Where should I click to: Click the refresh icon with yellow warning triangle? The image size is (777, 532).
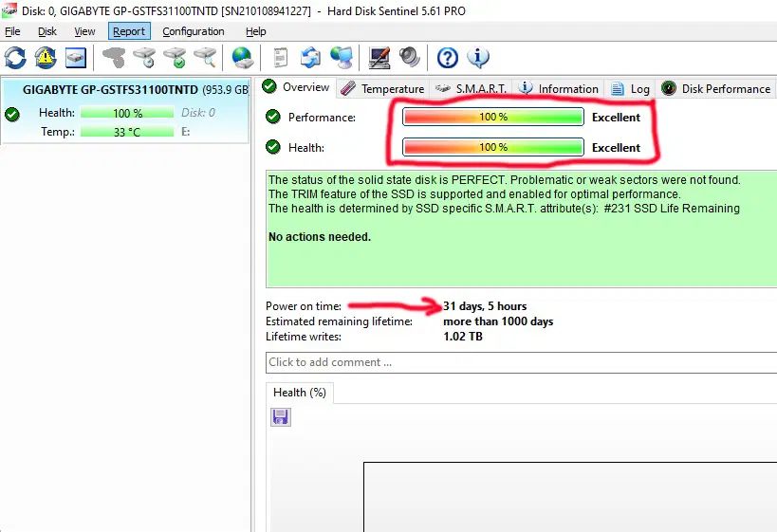point(46,58)
